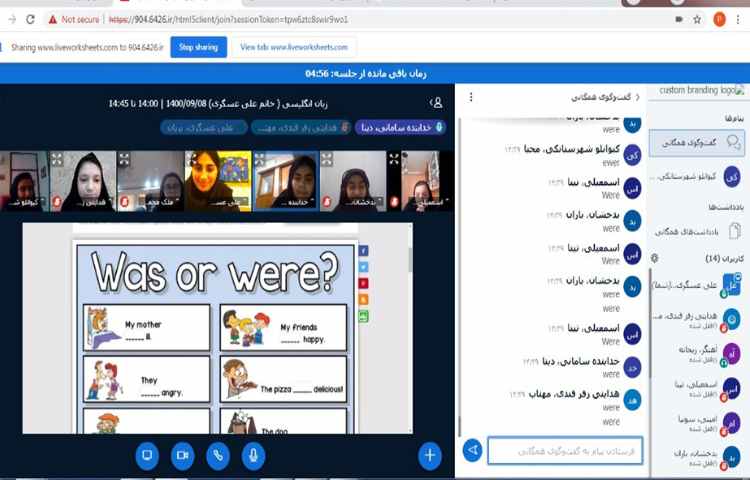Image resolution: width=750 pixels, height=480 pixels.
Task: Mute the microphone in the bottom toolbar
Action: [x=254, y=455]
